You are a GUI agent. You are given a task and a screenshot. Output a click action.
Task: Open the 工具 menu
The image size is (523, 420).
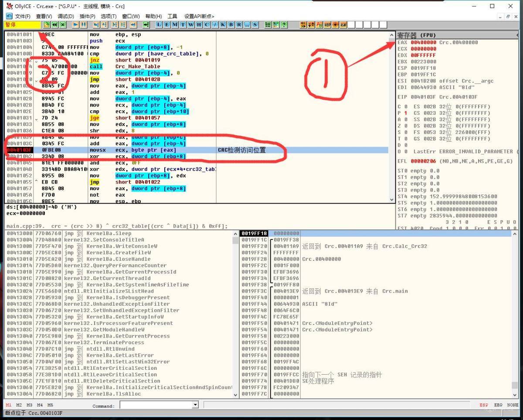point(172,16)
